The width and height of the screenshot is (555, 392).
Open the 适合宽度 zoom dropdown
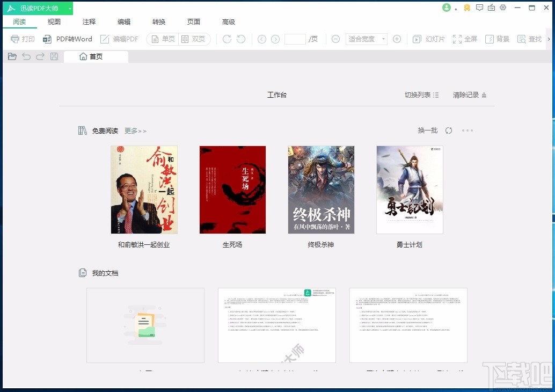coord(367,39)
